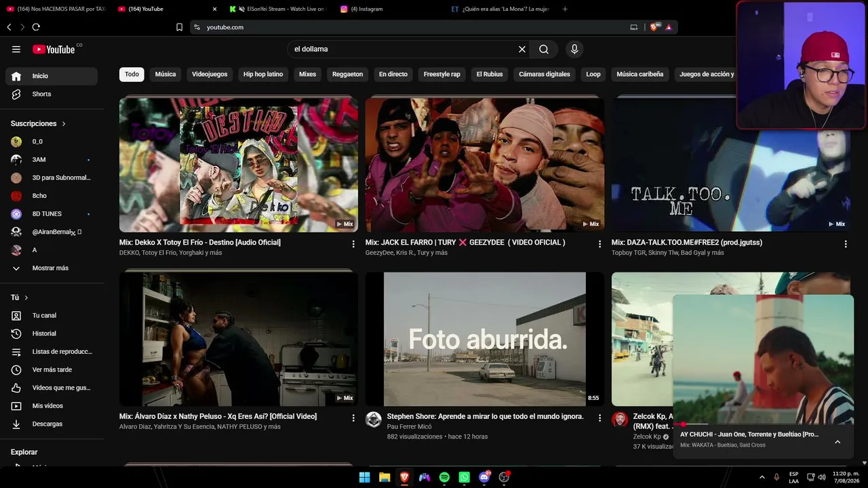This screenshot has width=868, height=488.
Task: Open Discord from the taskbar
Action: click(x=484, y=477)
